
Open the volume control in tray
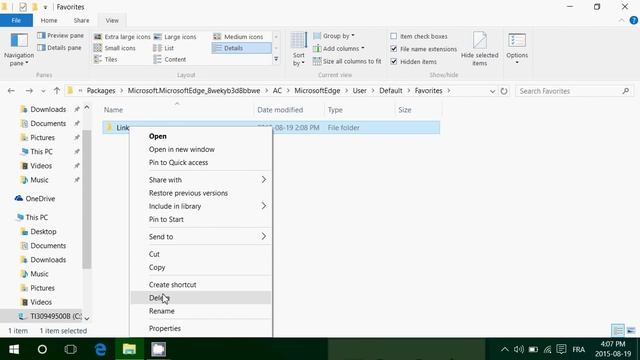pyautogui.click(x=519, y=349)
